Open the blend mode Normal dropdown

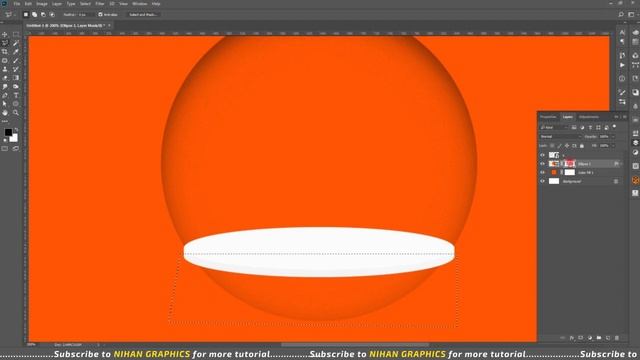click(x=560, y=137)
